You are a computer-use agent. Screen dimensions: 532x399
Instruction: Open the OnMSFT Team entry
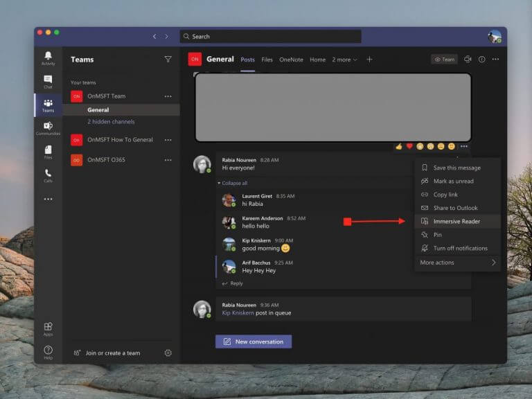coord(107,96)
